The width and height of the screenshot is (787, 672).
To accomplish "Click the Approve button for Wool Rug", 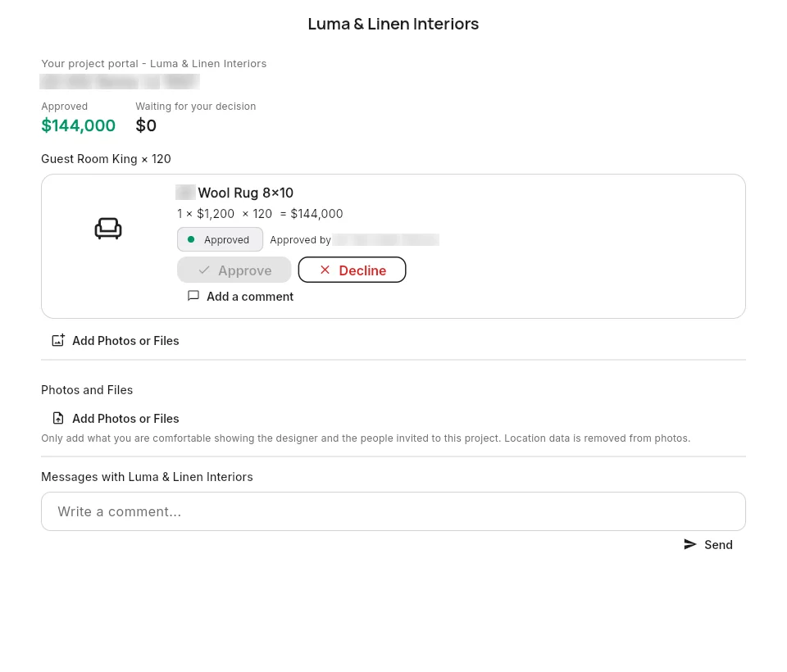I will pyautogui.click(x=234, y=270).
